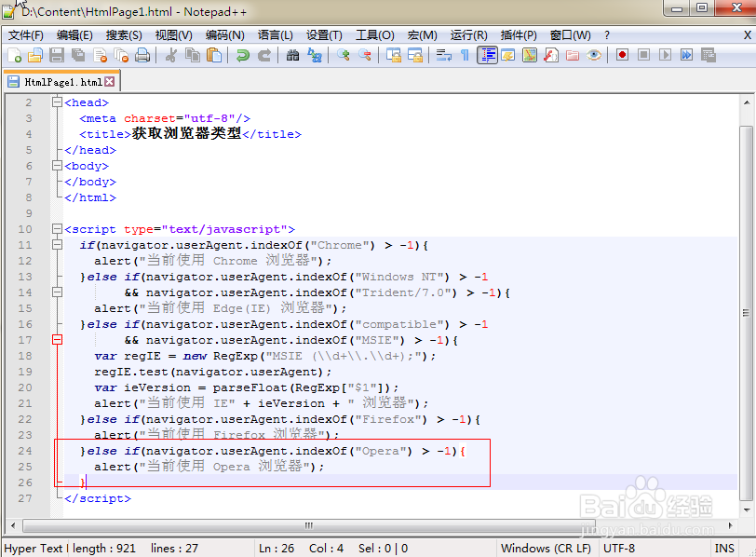
Task: Print the document with the printer icon
Action: tap(142, 56)
